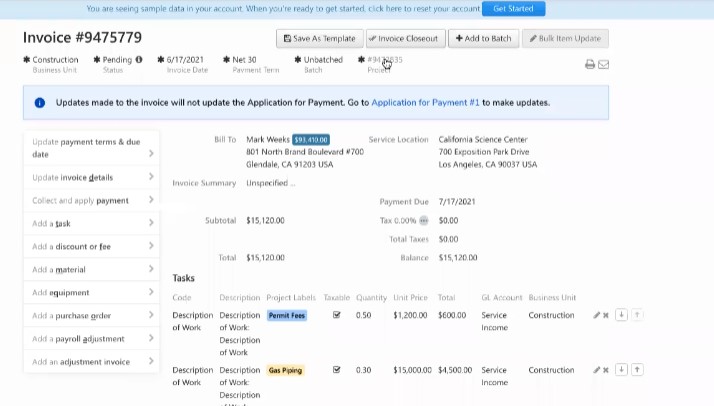The width and height of the screenshot is (714, 406).
Task: Email the invoice via the envelope icon
Action: [x=603, y=64]
